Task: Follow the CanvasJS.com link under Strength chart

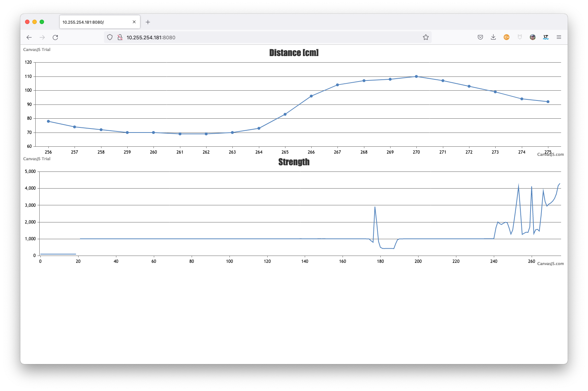Action: (551, 264)
